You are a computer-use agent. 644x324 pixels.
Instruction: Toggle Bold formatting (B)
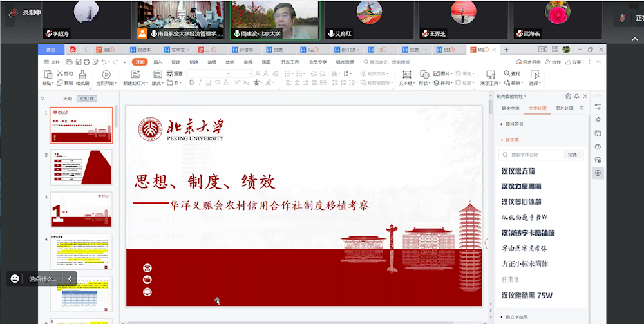[x=192, y=82]
